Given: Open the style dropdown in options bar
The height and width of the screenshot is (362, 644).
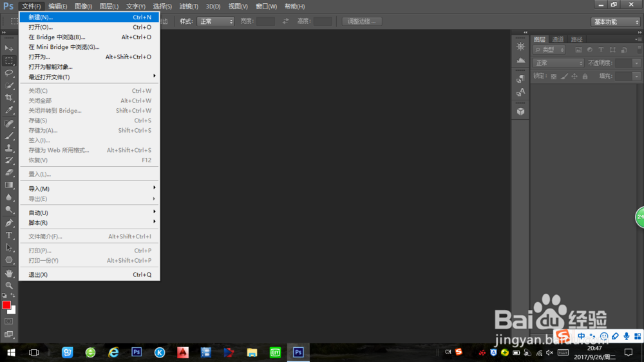Looking at the screenshot, I should pyautogui.click(x=216, y=21).
